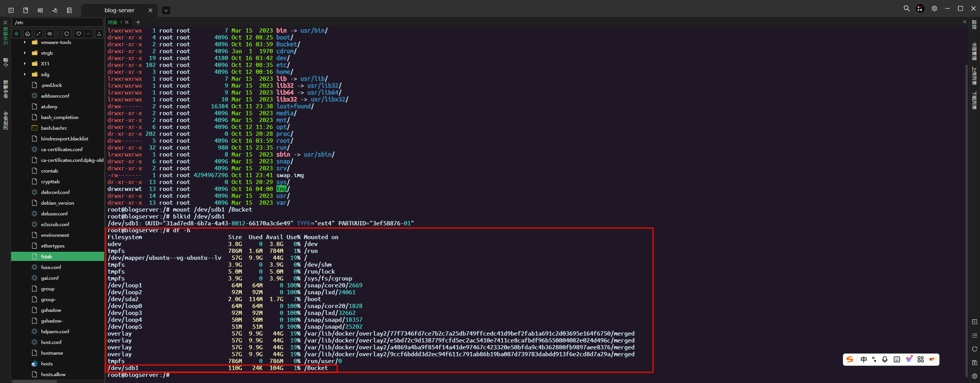Screen dimensions: 980x383
Task: Add a new terminal tab with plus
Action: pos(138,22)
